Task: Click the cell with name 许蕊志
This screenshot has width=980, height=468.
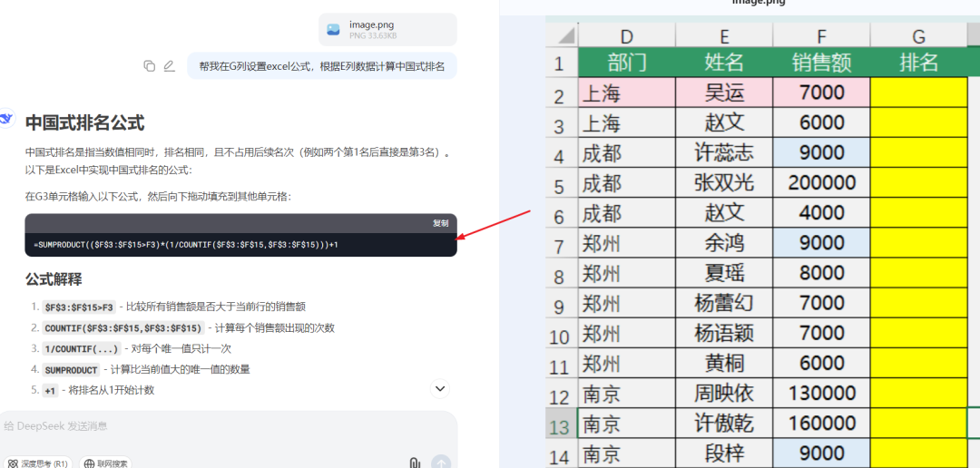Action: [724, 152]
